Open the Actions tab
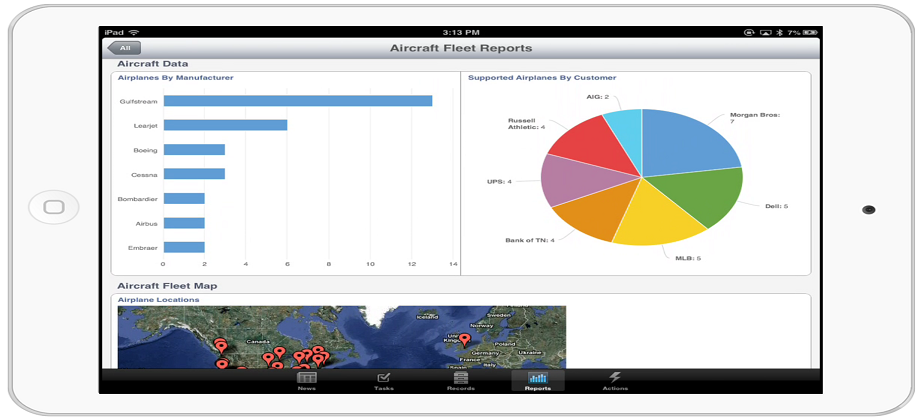This screenshot has height=420, width=920. point(615,381)
